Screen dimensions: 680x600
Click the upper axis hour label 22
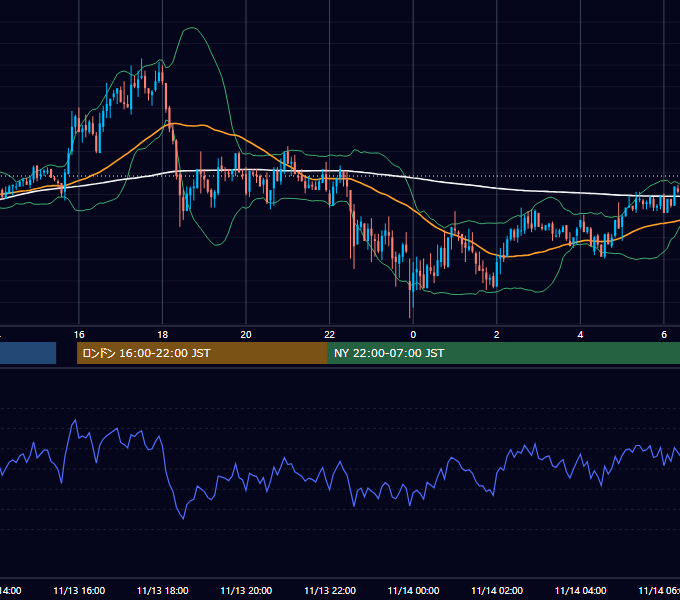coord(330,335)
